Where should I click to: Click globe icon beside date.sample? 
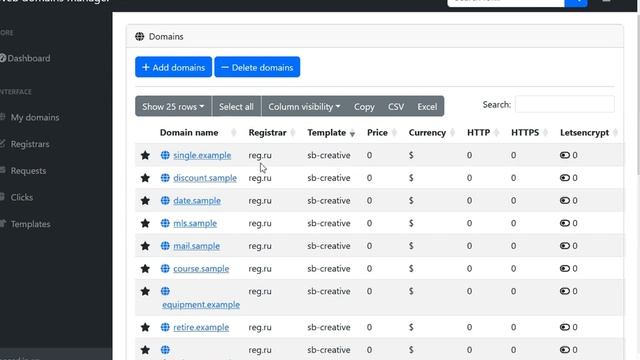pos(165,200)
